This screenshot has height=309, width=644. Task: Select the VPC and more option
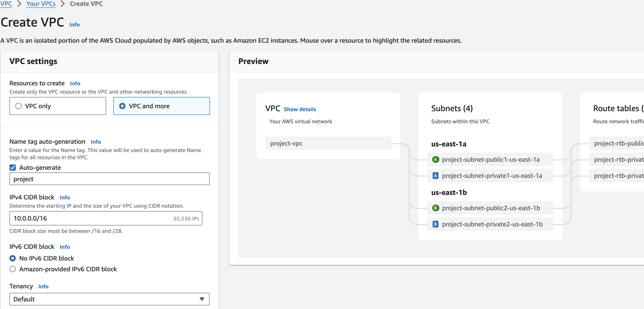pos(122,106)
